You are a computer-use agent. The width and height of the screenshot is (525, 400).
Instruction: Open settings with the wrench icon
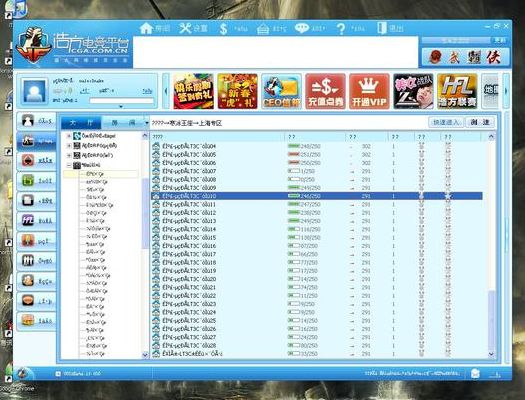tap(185, 28)
